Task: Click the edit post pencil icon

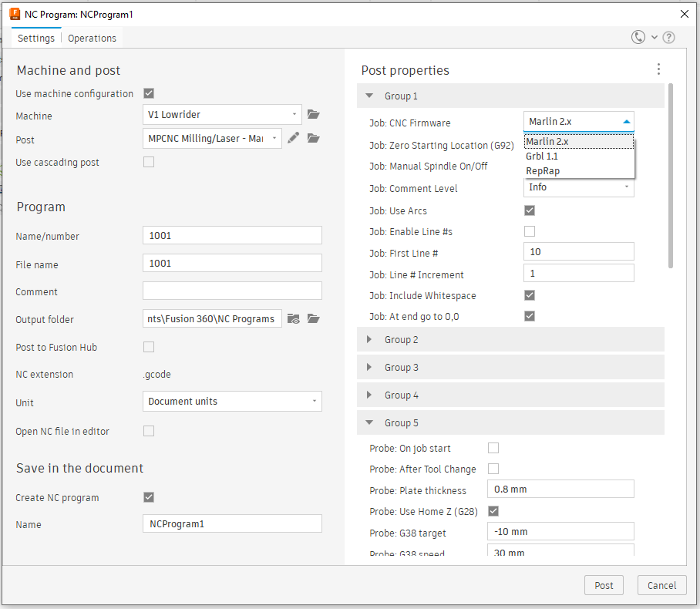Action: pyautogui.click(x=293, y=138)
